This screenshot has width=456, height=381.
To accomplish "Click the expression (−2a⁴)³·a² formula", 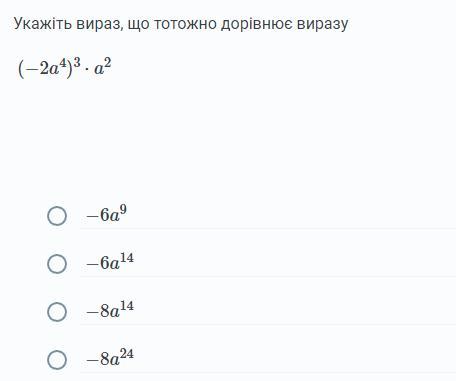I will pyautogui.click(x=64, y=68).
